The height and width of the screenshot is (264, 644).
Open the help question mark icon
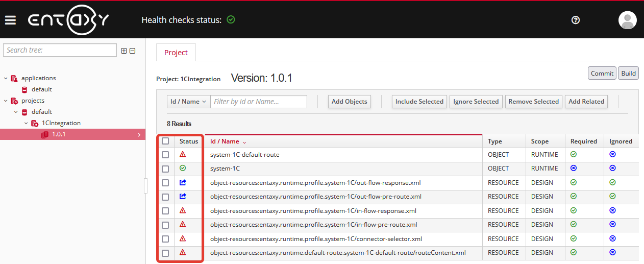(576, 20)
